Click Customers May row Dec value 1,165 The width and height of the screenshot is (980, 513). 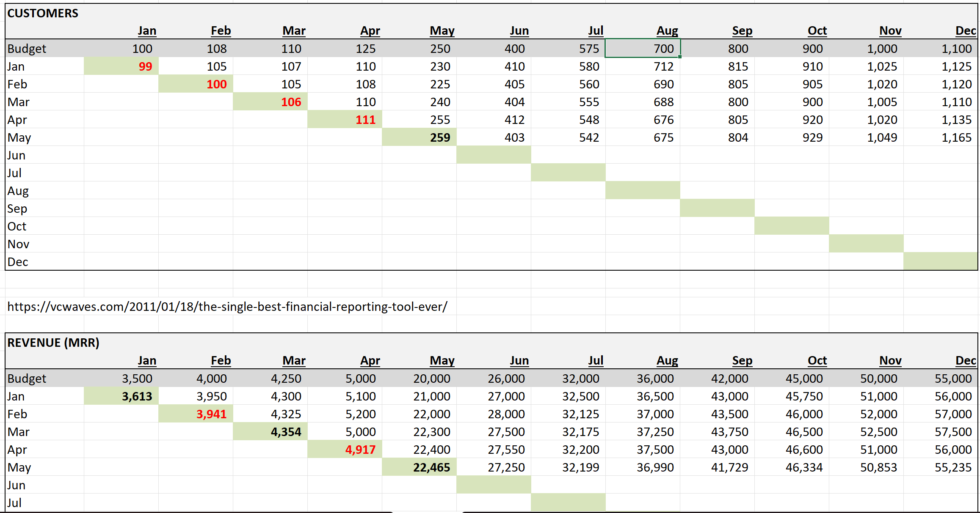956,137
